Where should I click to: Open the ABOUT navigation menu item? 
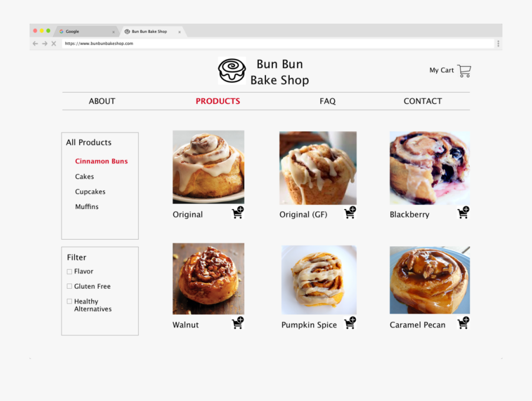coord(102,101)
